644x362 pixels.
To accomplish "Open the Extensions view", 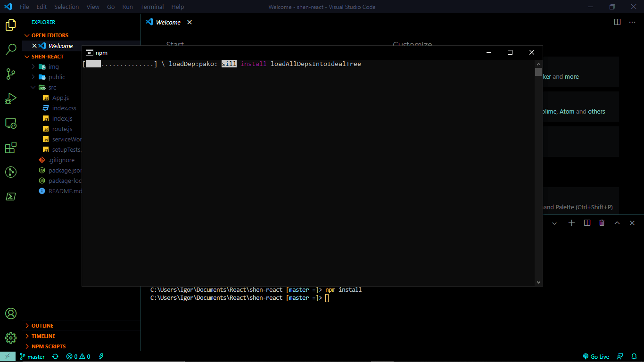I will coord(11,148).
